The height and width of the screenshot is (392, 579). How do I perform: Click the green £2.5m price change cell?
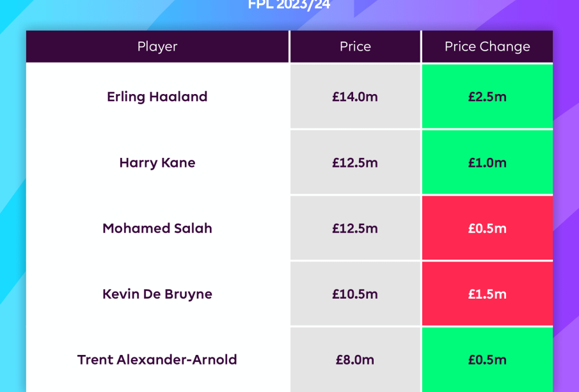coord(487,97)
